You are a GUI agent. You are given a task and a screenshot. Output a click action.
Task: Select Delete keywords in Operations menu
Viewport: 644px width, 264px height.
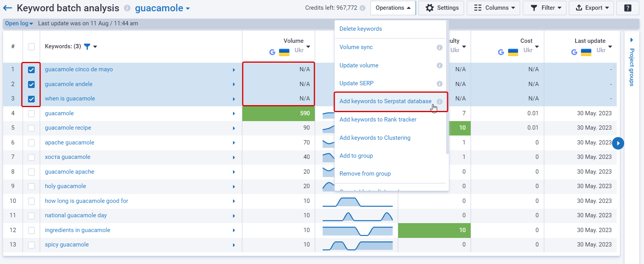(361, 29)
